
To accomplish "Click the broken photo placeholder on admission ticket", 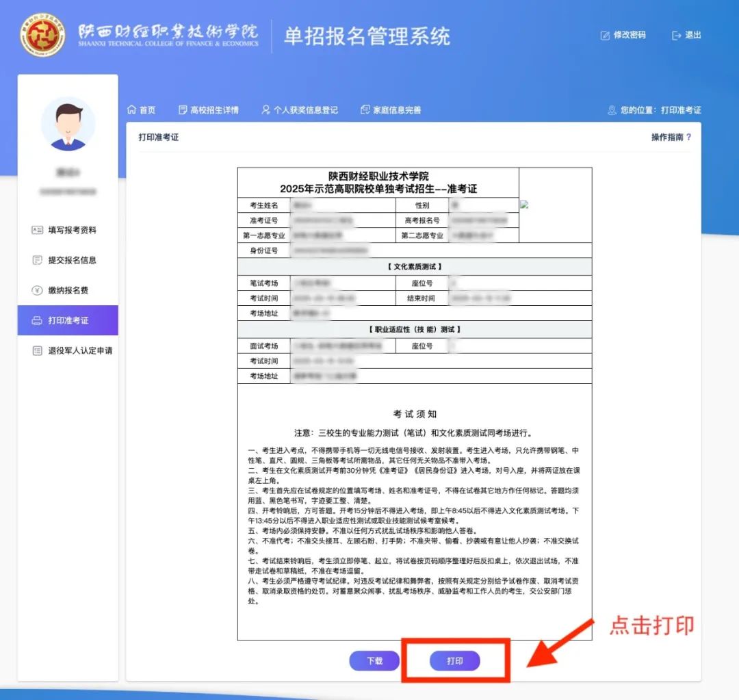I will [x=524, y=204].
